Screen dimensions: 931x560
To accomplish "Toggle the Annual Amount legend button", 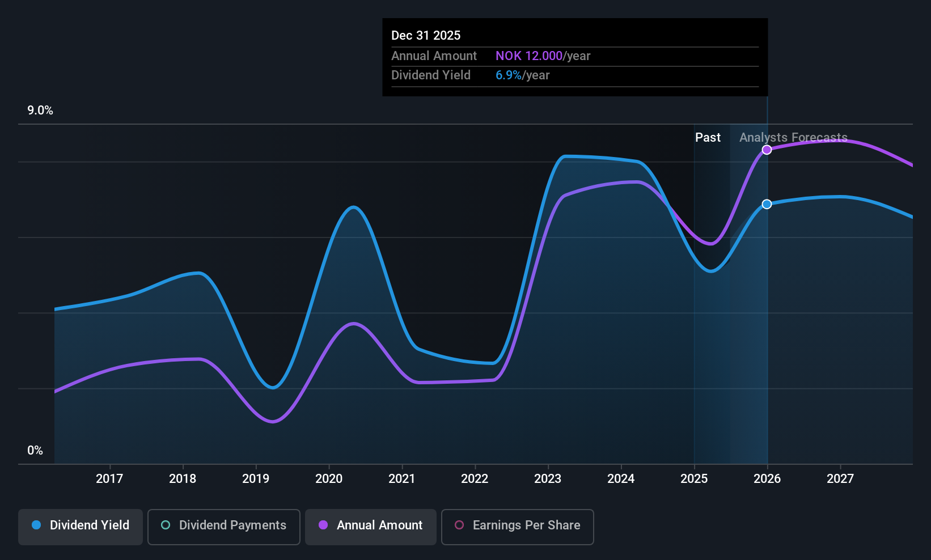I will [371, 527].
